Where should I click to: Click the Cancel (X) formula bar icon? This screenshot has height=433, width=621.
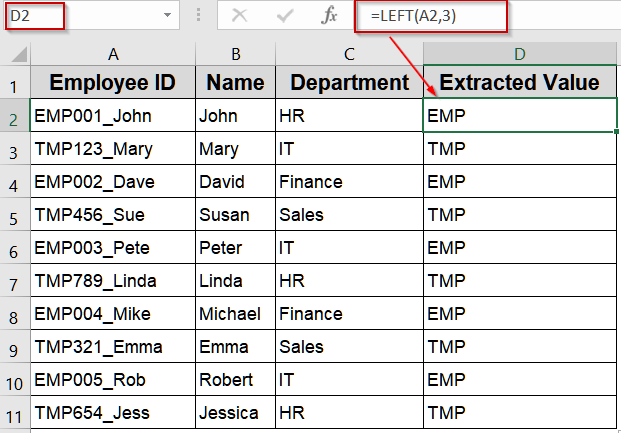[239, 15]
